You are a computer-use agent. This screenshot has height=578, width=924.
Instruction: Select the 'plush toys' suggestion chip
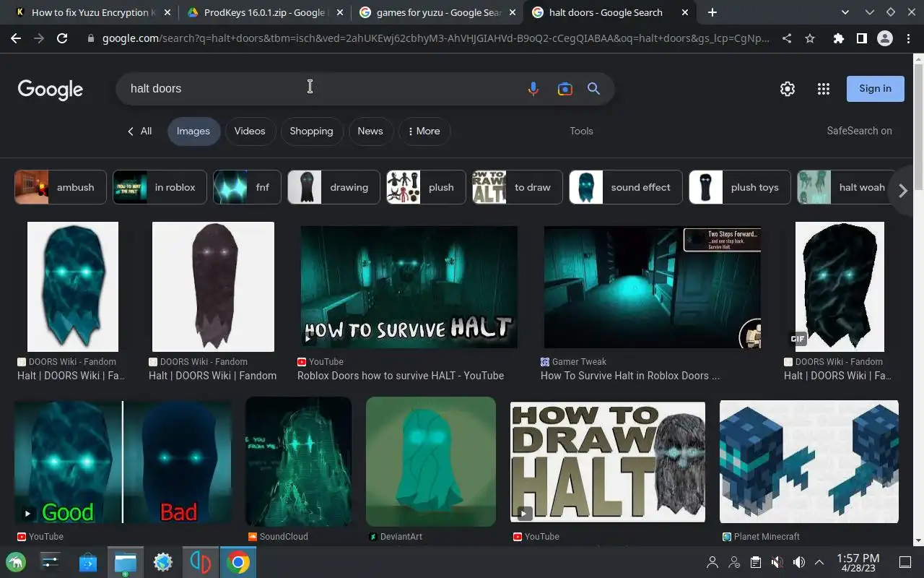[740, 187]
